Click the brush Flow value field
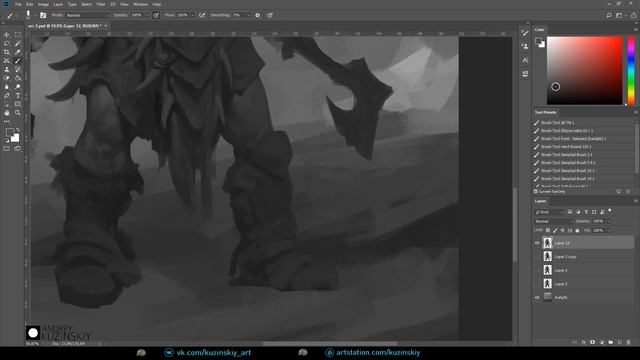This screenshot has width=640, height=360. coord(182,15)
